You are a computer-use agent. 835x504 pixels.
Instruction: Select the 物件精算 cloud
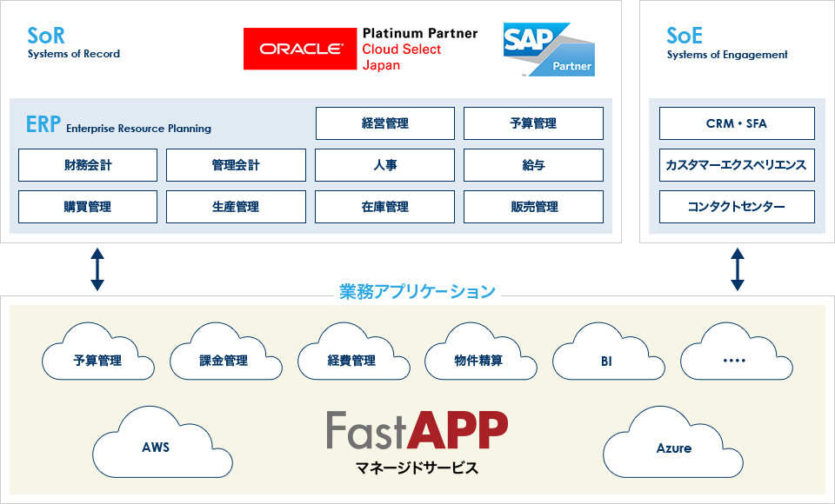click(x=480, y=351)
